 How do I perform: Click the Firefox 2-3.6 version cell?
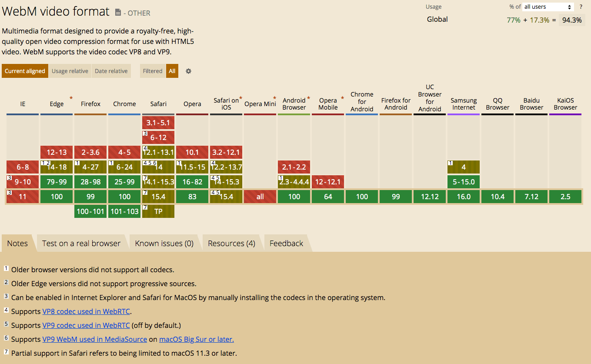click(90, 152)
